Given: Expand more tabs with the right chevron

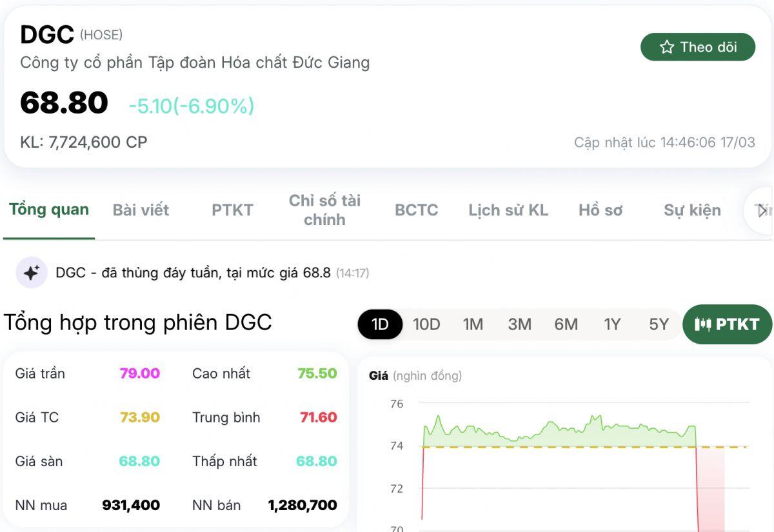Looking at the screenshot, I should pos(762,211).
